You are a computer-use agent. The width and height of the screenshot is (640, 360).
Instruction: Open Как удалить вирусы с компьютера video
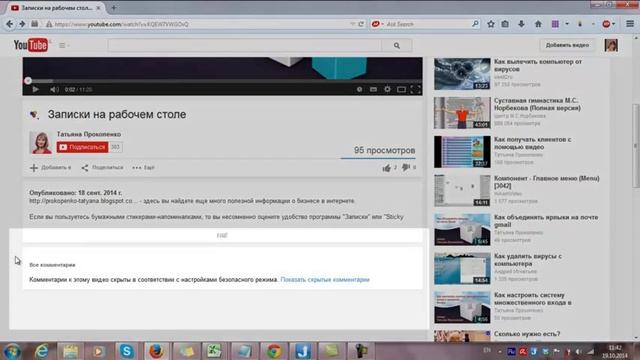[528, 260]
